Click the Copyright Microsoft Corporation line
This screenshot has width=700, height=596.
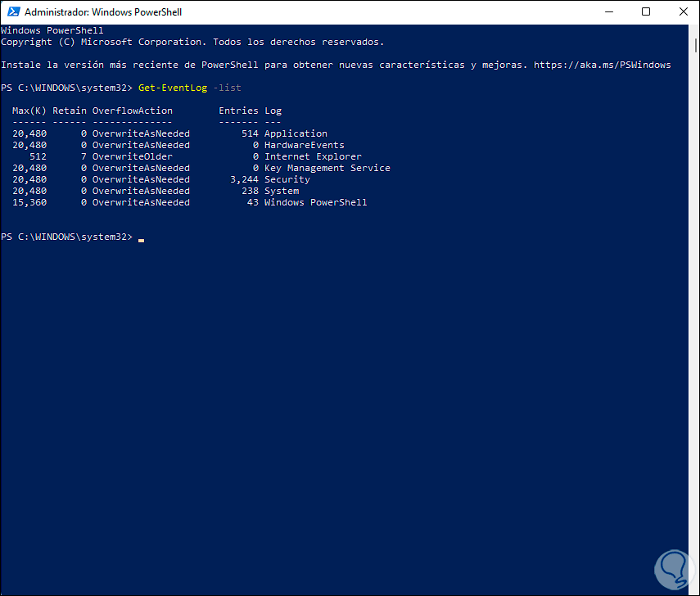click(192, 42)
